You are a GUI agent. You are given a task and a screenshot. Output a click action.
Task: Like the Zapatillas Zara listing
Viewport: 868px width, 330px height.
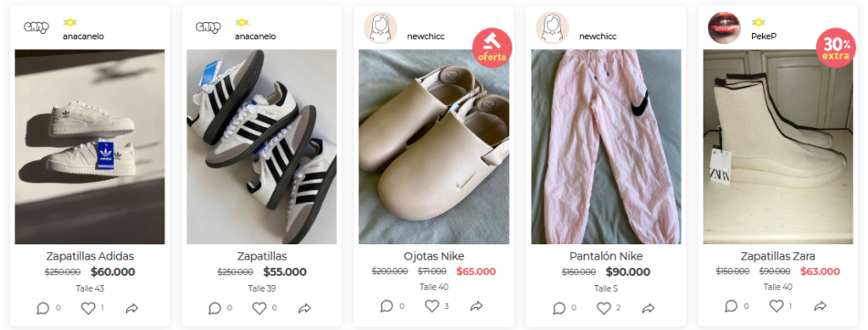tap(776, 305)
